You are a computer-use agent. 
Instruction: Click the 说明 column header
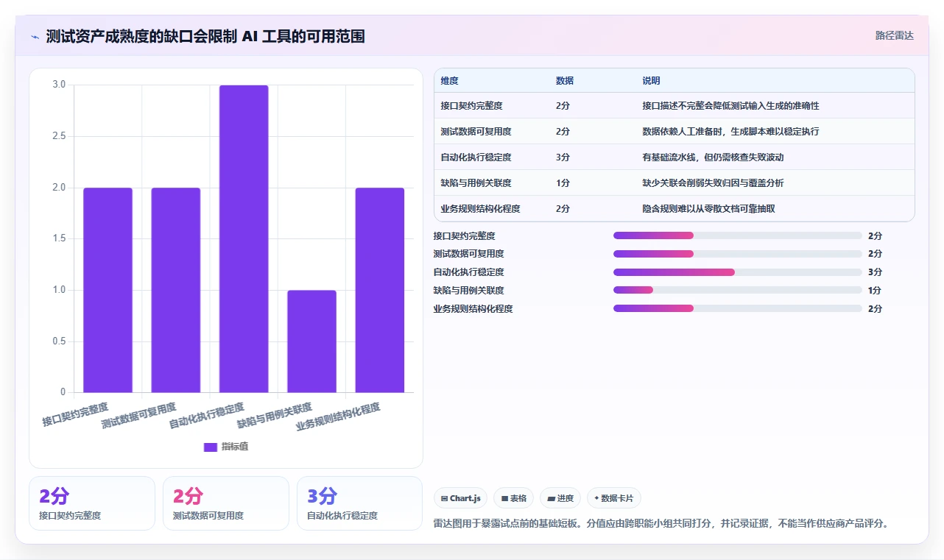point(651,81)
